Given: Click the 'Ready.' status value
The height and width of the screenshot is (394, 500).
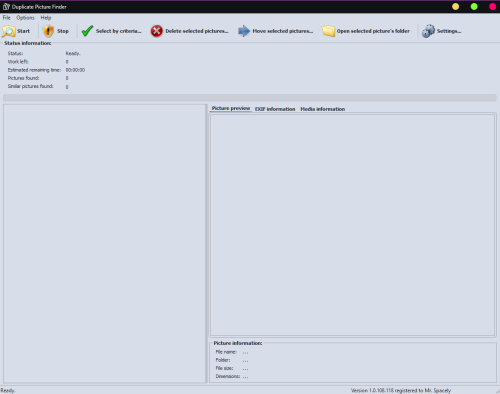Looking at the screenshot, I should 73,53.
